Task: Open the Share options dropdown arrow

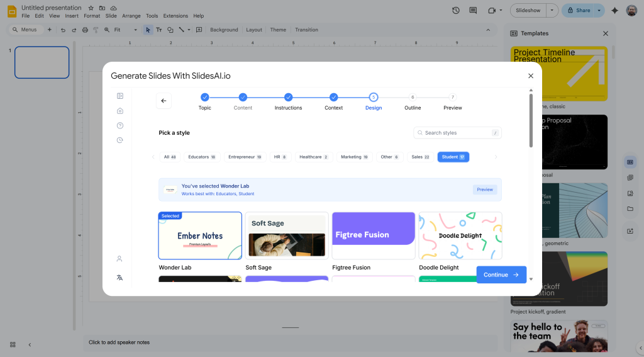Action: pos(599,10)
